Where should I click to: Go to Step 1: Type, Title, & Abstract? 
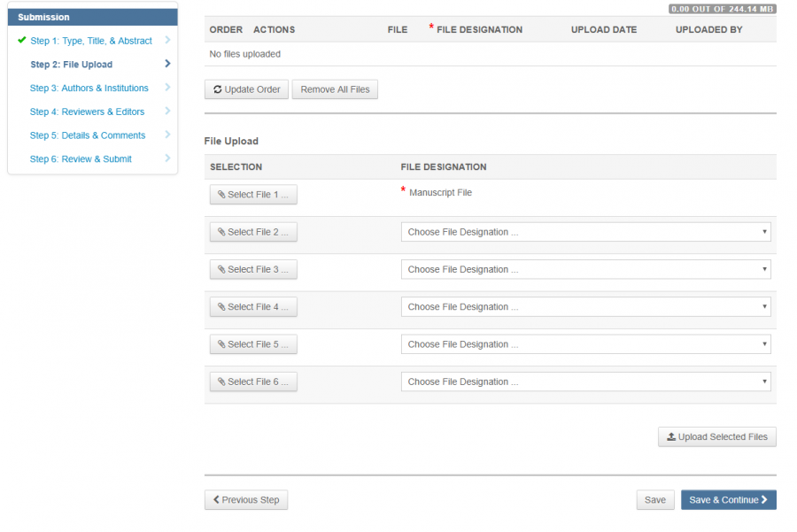tap(91, 41)
